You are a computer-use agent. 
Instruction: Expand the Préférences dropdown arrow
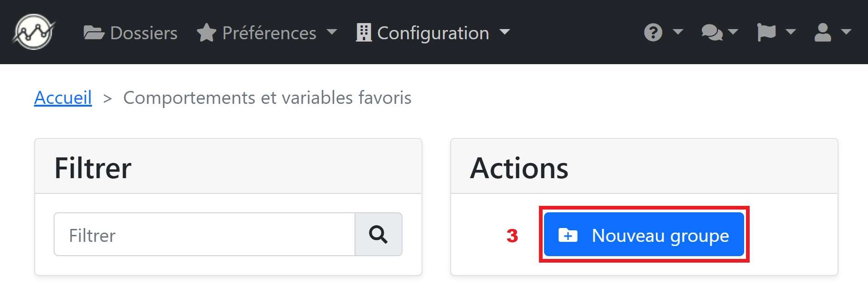point(332,32)
